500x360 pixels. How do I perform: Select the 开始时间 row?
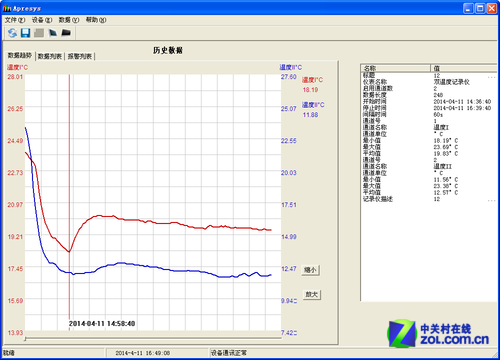click(x=429, y=101)
